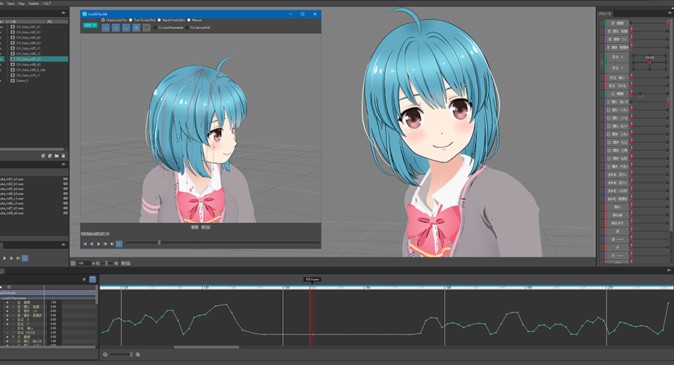This screenshot has width=674, height=365.
Task: Toggle the blue loop icon in preview playback bar
Action: coord(119,244)
